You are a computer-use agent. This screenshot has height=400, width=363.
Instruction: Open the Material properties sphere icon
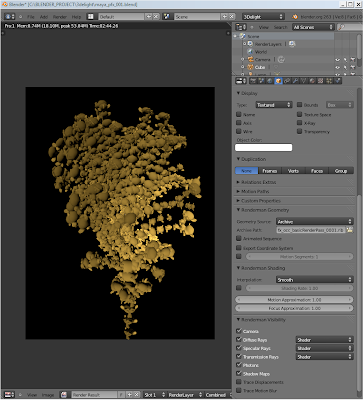point(312,81)
